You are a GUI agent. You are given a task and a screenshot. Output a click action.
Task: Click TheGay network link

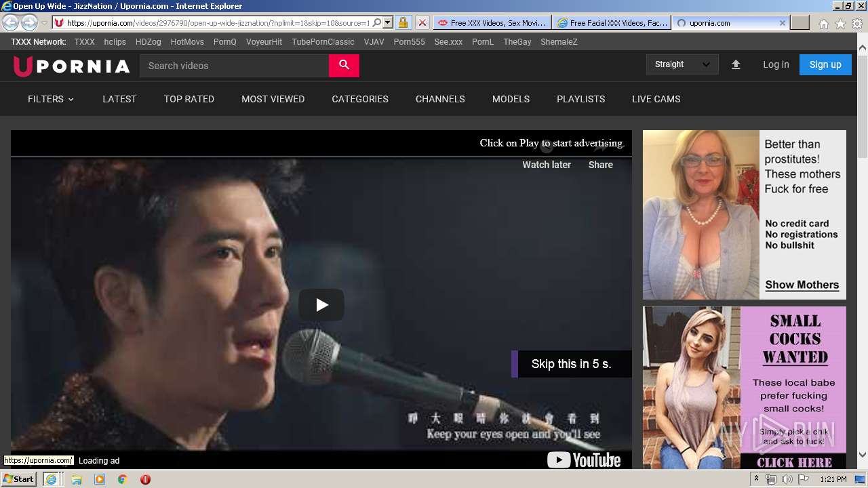(x=517, y=41)
